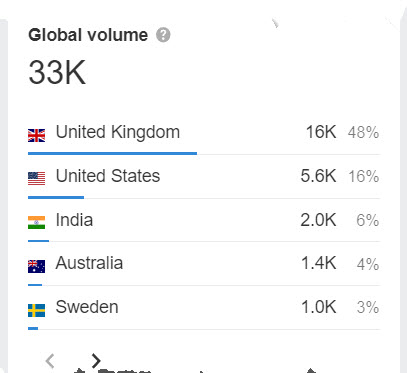Click the Australia flag icon
407x373 pixels.
tap(37, 266)
